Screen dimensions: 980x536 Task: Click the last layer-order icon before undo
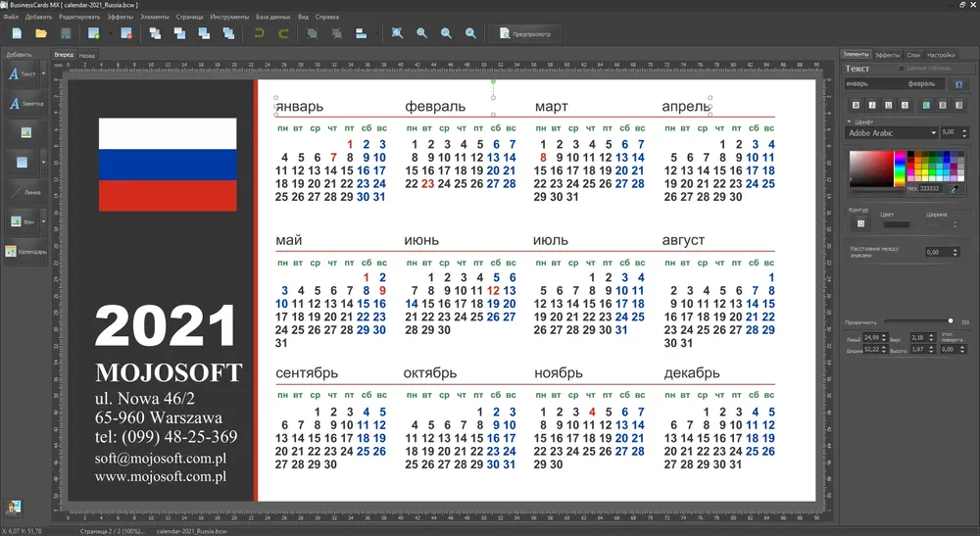(x=228, y=33)
